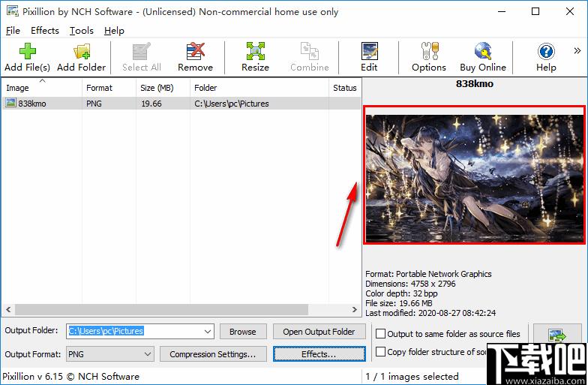
Task: Click the Pixillion app icon in title bar
Action: (x=12, y=11)
